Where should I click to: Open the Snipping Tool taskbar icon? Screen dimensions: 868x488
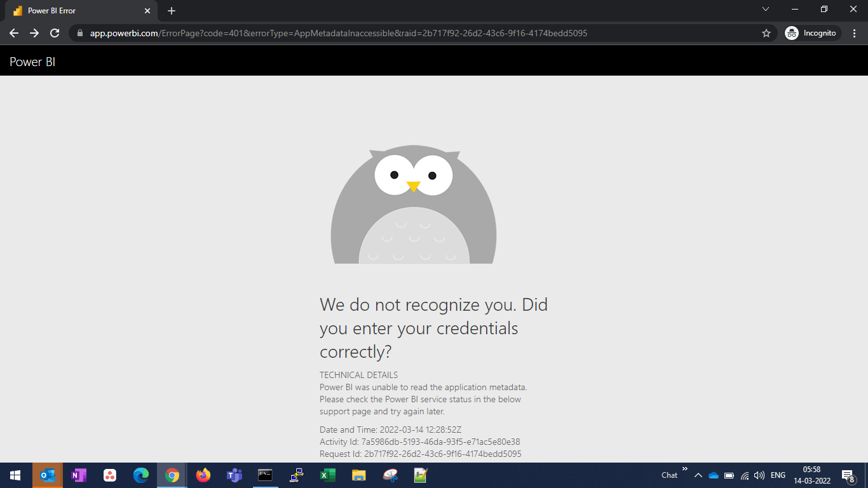click(390, 475)
